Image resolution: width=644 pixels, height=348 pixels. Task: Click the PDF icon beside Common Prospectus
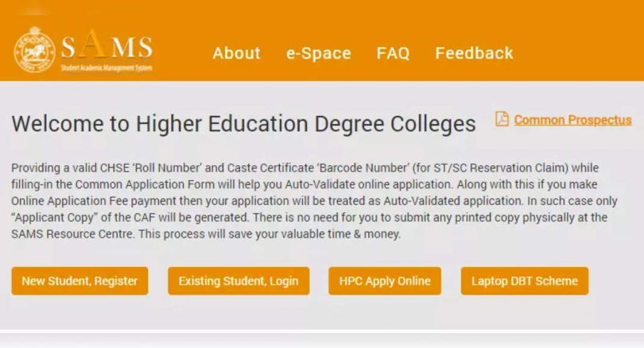coord(502,119)
